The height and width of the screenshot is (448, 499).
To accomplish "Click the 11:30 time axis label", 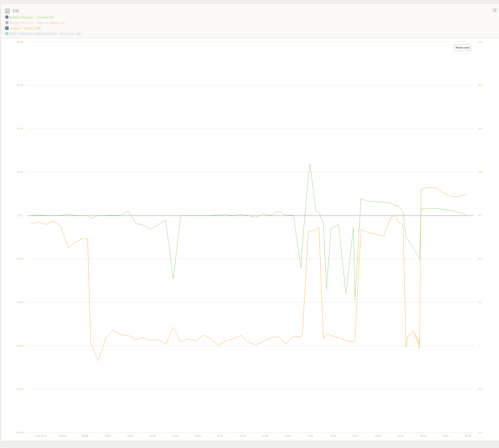I will click(153, 436).
